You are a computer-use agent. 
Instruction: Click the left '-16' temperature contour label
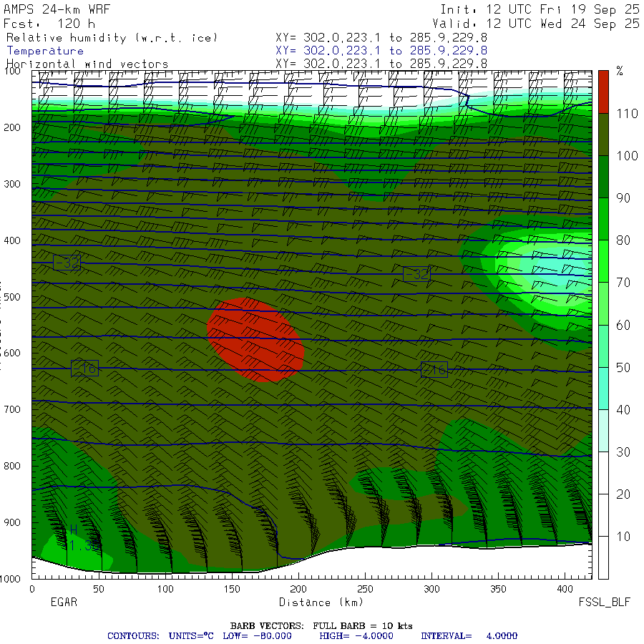84,368
